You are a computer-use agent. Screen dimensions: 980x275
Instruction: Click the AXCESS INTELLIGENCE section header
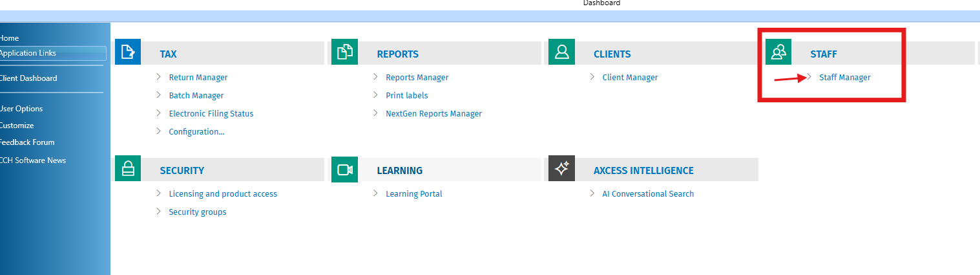[643, 171]
